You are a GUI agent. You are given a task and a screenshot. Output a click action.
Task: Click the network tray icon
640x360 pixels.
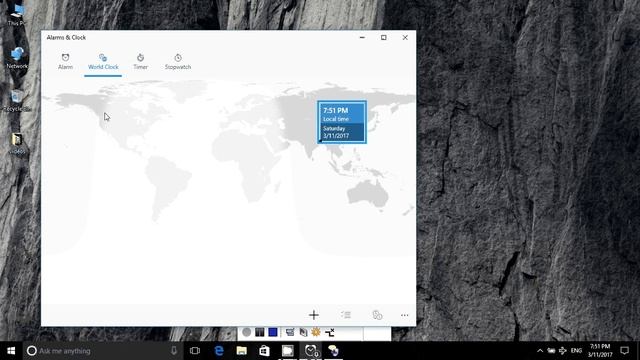coord(563,351)
